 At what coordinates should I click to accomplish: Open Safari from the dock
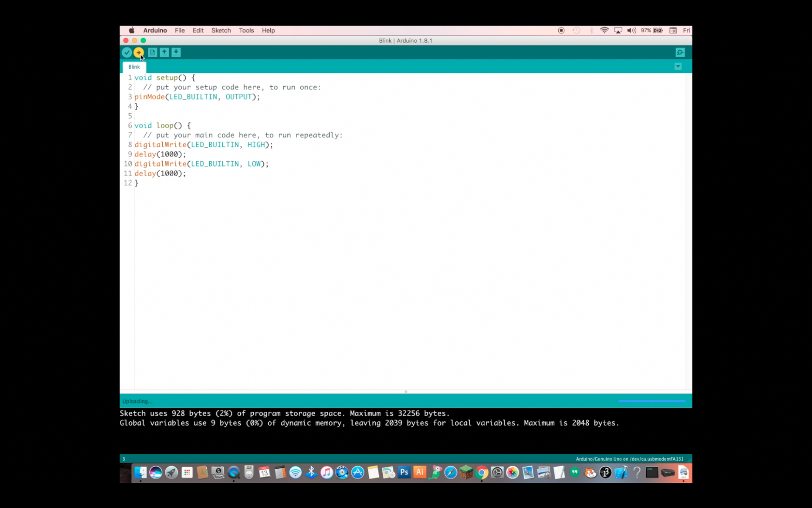(x=450, y=472)
